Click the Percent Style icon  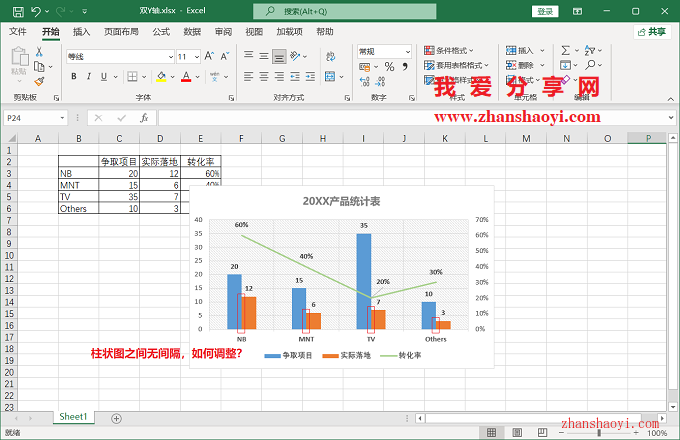(389, 67)
